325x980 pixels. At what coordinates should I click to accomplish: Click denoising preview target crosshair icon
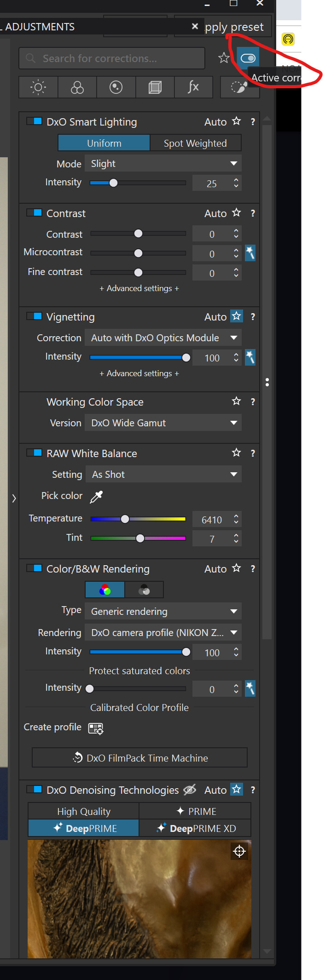point(239,851)
